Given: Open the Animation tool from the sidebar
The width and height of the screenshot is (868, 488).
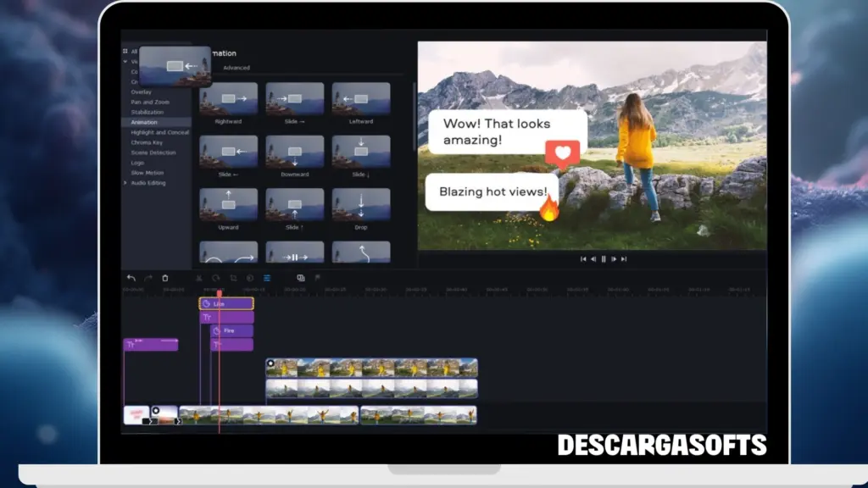Looking at the screenshot, I should (144, 122).
